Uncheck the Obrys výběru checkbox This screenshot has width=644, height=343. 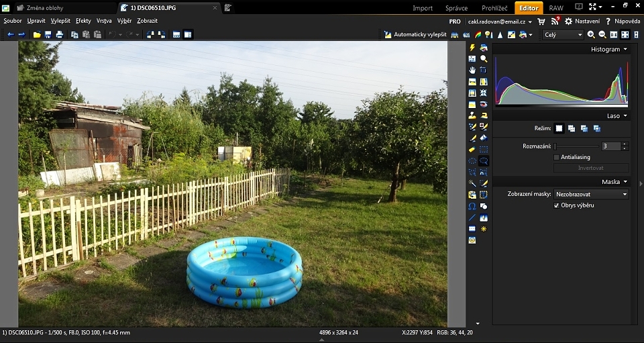tap(556, 205)
